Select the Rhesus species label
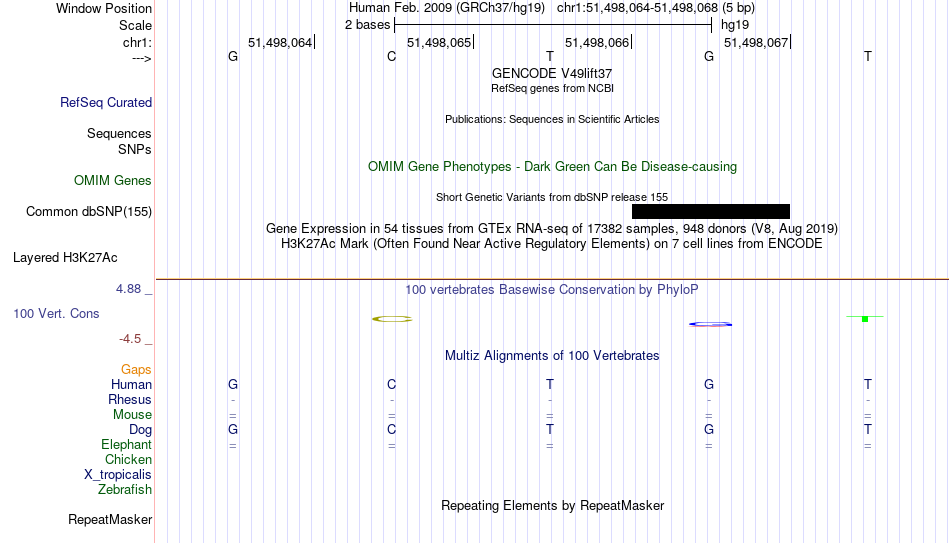Image resolution: width=950 pixels, height=543 pixels. coord(130,399)
